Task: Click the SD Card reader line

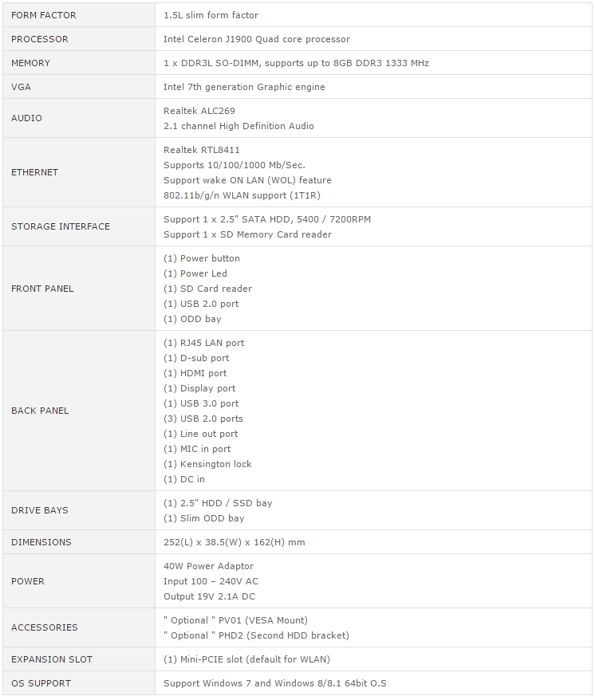Action: click(x=207, y=289)
